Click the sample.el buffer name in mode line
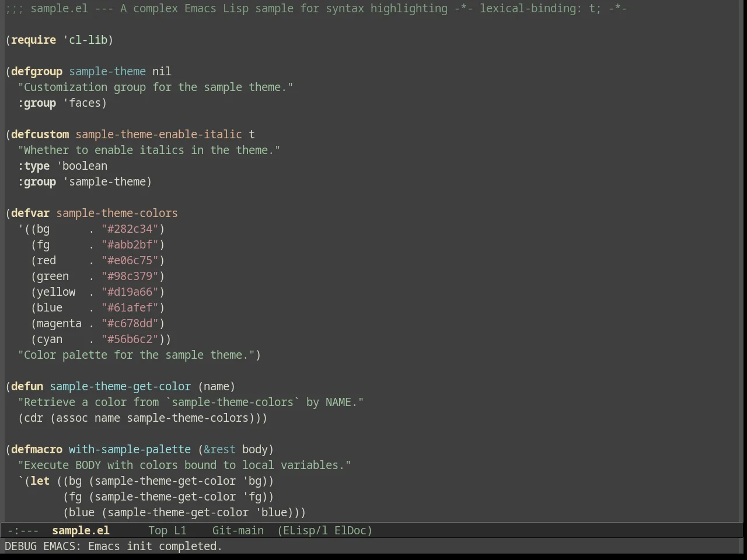This screenshot has width=747, height=560. (x=81, y=530)
